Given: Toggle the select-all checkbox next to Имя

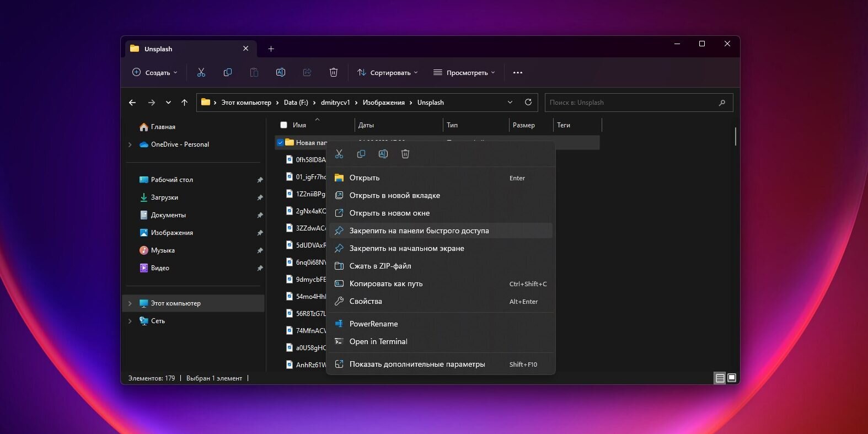Looking at the screenshot, I should 284,125.
